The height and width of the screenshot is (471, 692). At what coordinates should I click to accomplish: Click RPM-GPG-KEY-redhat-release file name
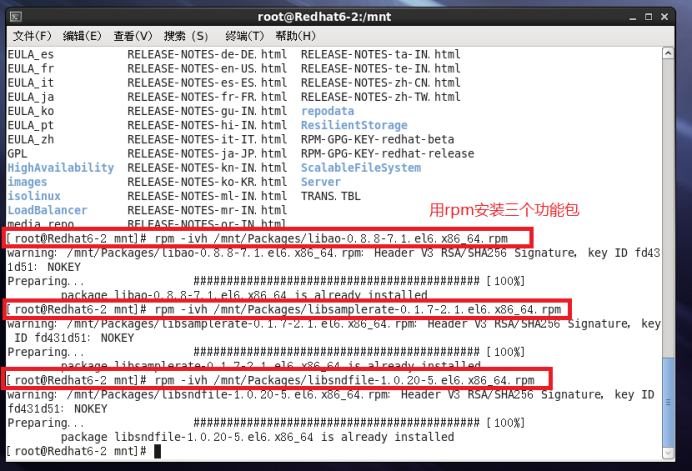tap(387, 154)
